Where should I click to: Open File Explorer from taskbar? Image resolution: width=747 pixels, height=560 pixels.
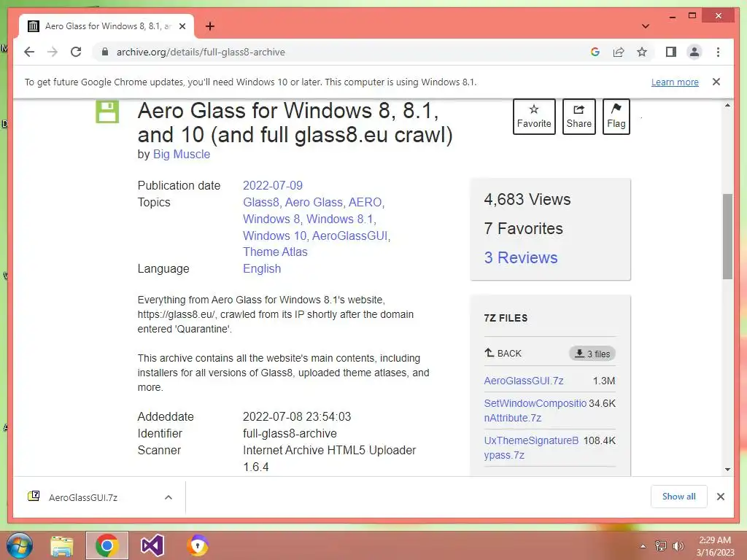pos(62,545)
